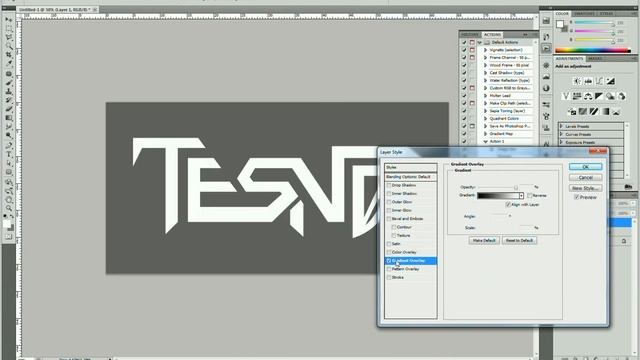Enable the Color Overlay checkbox
The height and width of the screenshot is (360, 640).
pyautogui.click(x=389, y=252)
